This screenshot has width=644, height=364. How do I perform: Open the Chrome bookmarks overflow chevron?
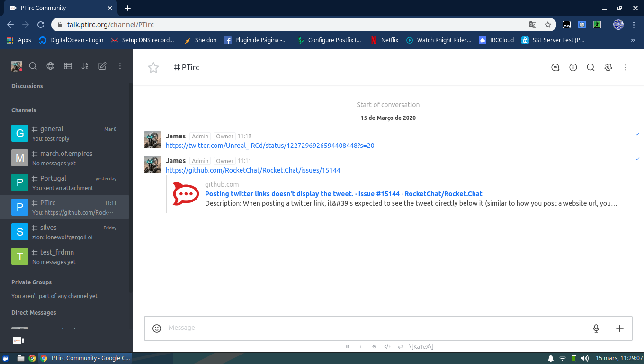tap(634, 40)
